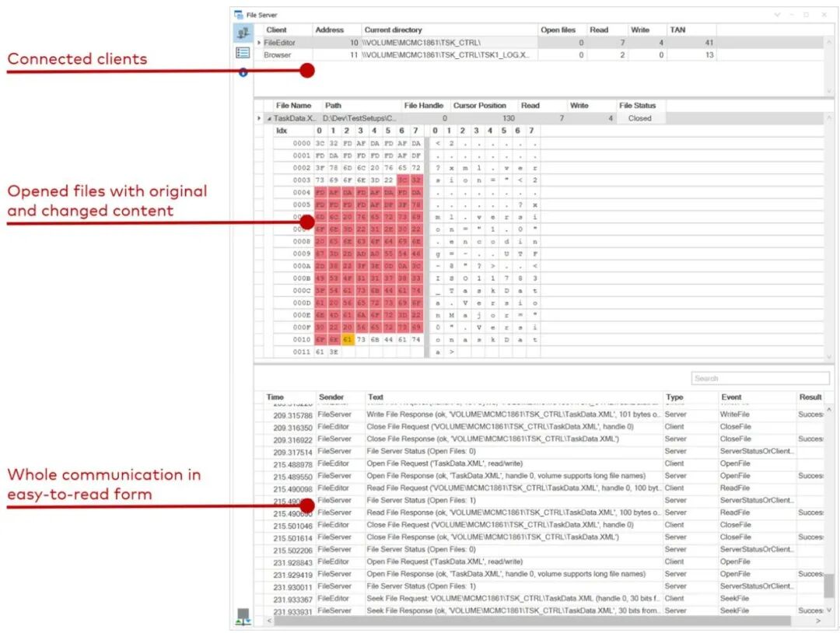Select the Seek File Request log text
Screen dimensions: 840x633
click(x=513, y=599)
